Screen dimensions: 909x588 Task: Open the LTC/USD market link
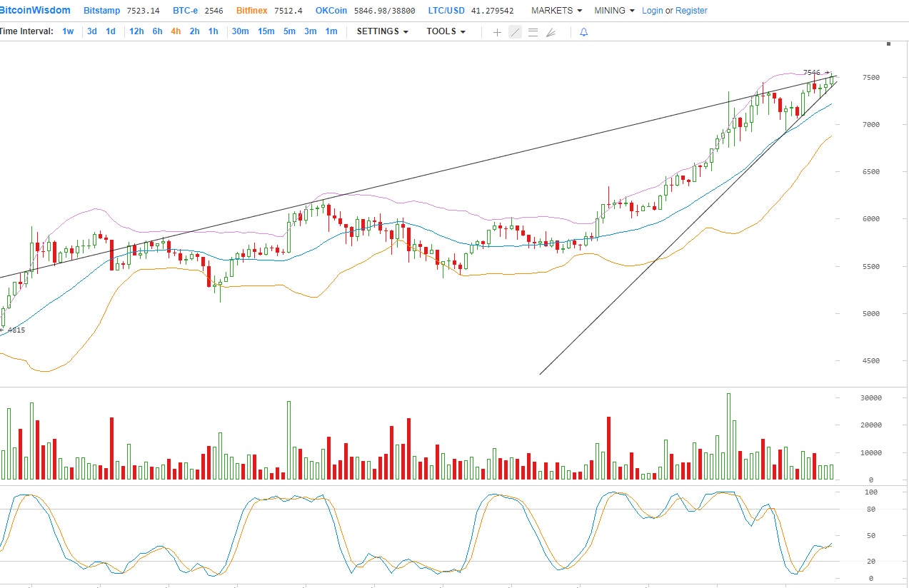[x=446, y=11]
